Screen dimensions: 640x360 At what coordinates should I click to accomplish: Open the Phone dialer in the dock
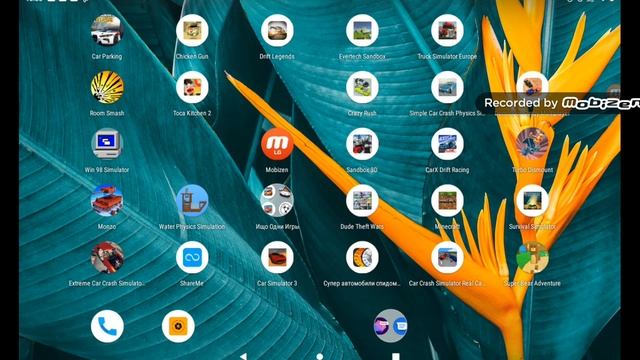pyautogui.click(x=107, y=326)
